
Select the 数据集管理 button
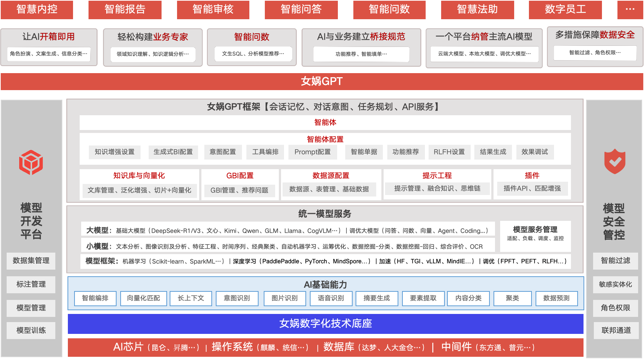click(x=31, y=261)
